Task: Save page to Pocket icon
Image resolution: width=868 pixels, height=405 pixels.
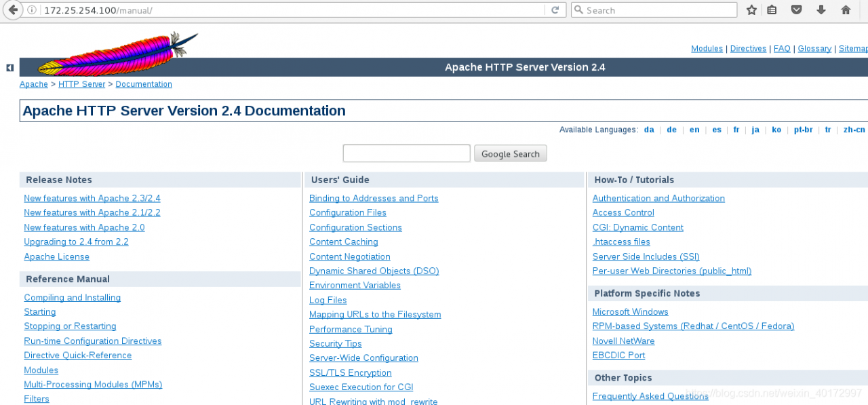Action: tap(797, 10)
